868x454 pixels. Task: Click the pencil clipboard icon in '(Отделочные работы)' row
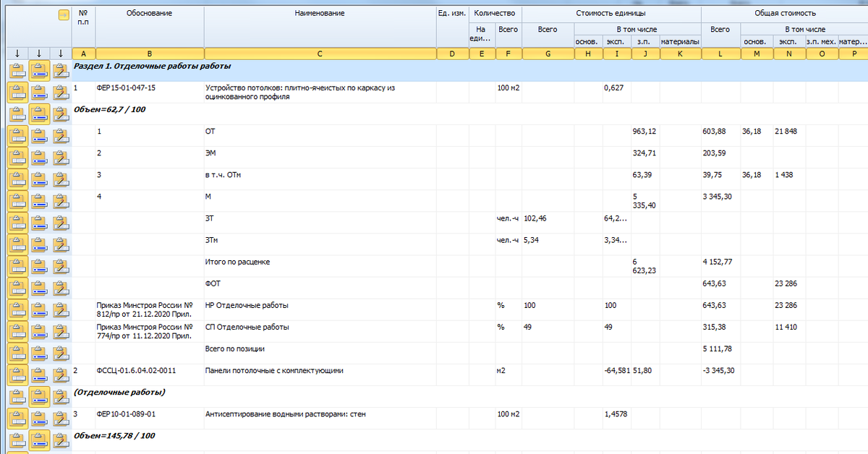(x=61, y=396)
